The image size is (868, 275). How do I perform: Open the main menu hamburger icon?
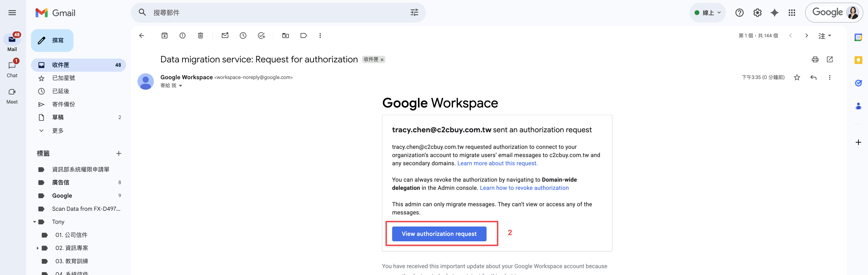tap(12, 13)
